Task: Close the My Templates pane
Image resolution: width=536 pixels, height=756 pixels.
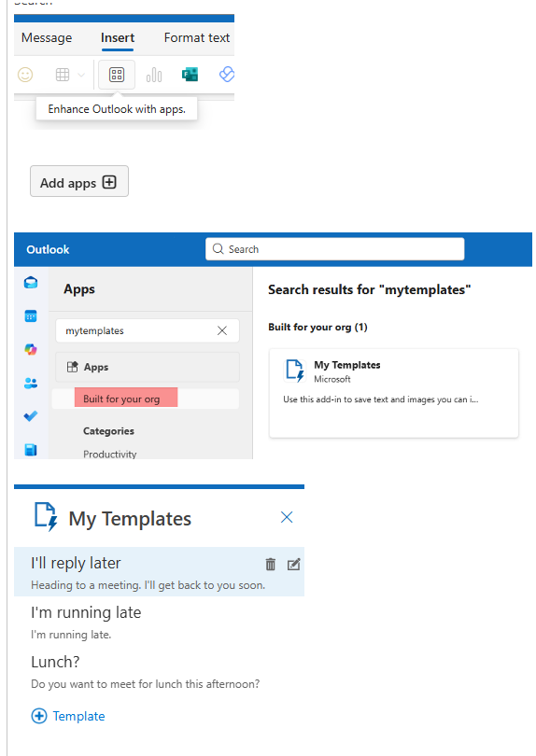Action: 287,517
